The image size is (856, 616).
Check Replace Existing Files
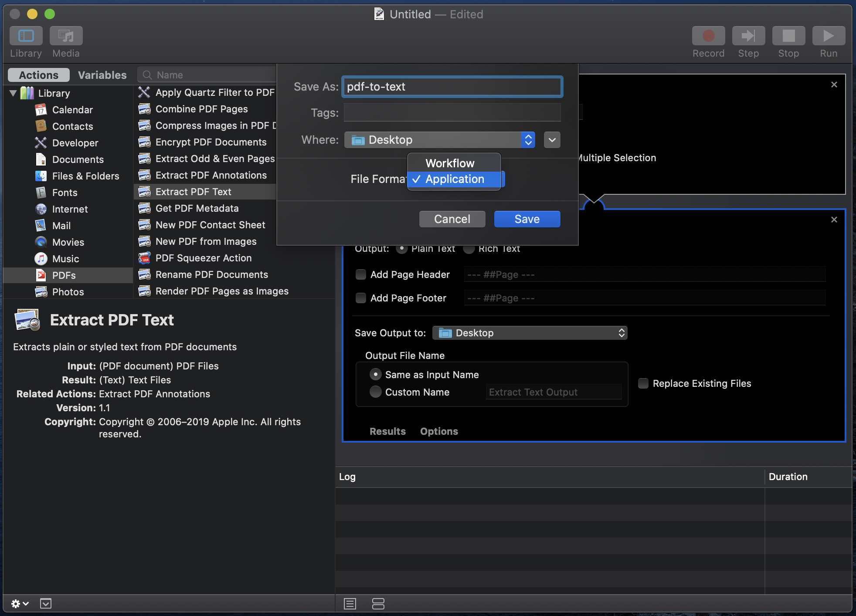click(643, 383)
